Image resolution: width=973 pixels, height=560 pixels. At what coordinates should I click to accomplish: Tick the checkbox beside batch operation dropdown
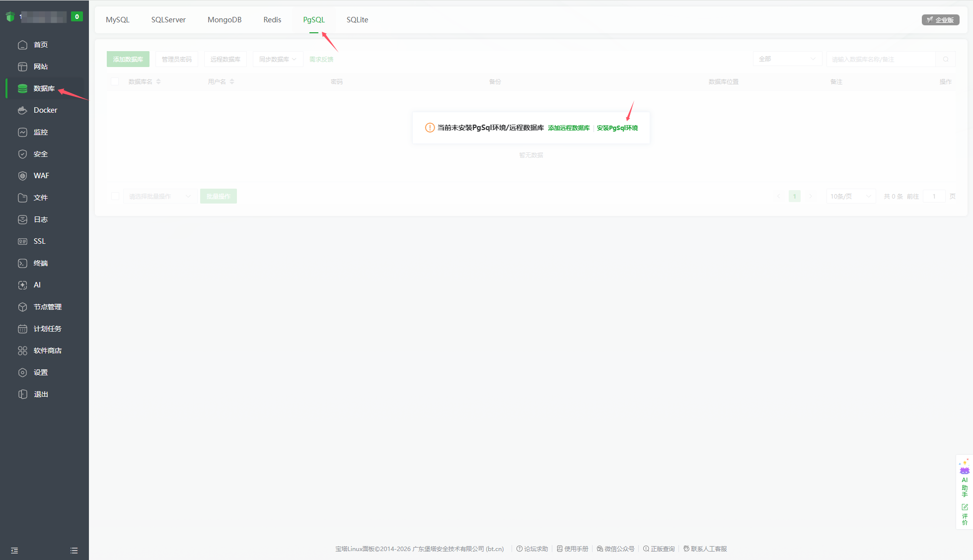tap(115, 196)
